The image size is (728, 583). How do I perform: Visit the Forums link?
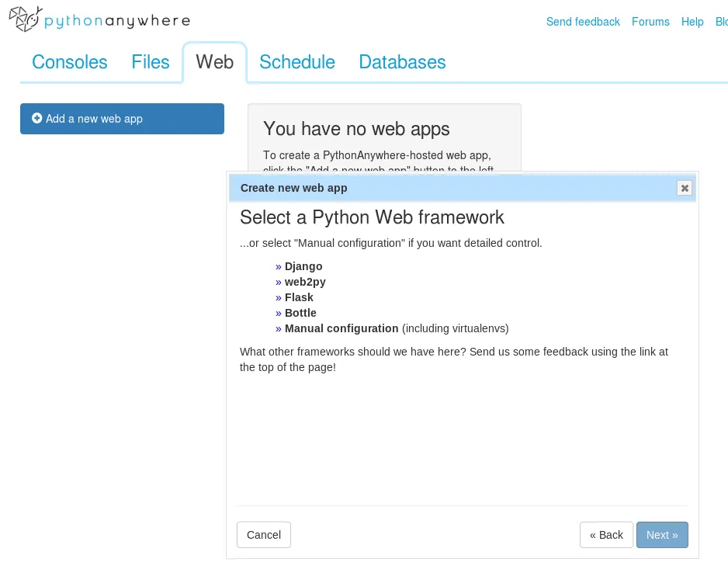[x=650, y=22]
